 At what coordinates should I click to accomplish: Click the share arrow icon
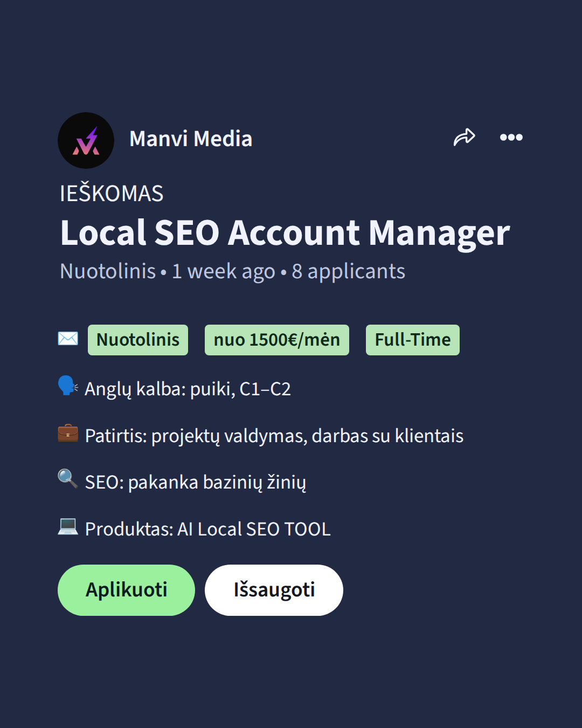pos(464,138)
